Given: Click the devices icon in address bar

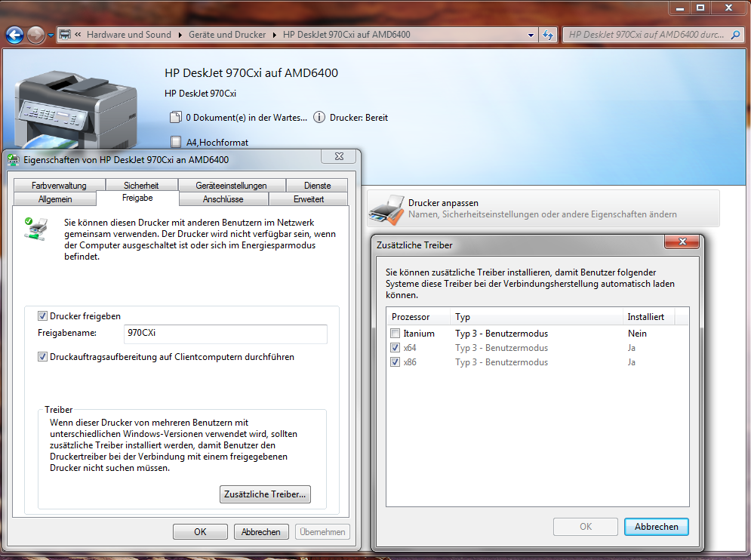Looking at the screenshot, I should (65, 35).
